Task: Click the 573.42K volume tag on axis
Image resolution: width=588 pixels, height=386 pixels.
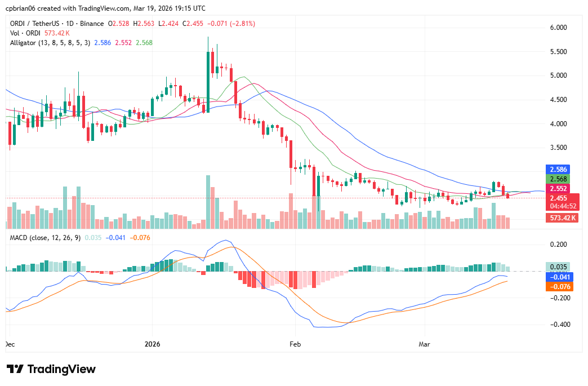Action: (562, 218)
